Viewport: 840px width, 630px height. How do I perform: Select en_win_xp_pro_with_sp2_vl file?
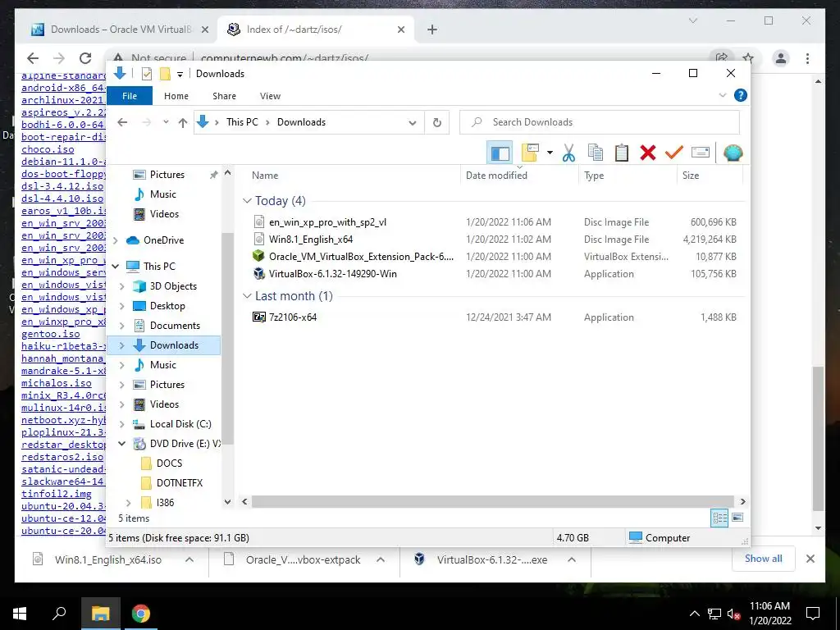[327, 221]
